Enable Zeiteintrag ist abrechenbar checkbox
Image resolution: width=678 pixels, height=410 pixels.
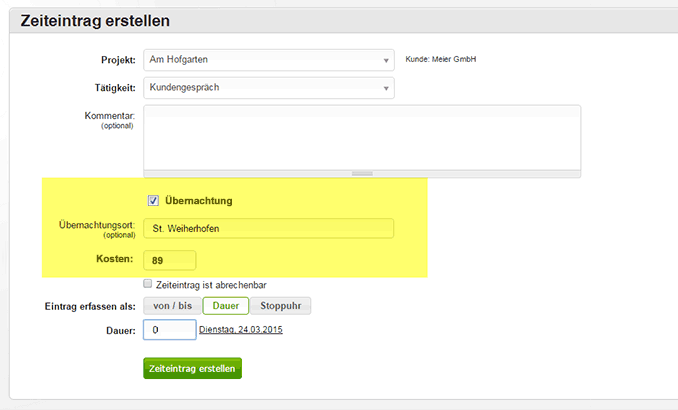147,284
